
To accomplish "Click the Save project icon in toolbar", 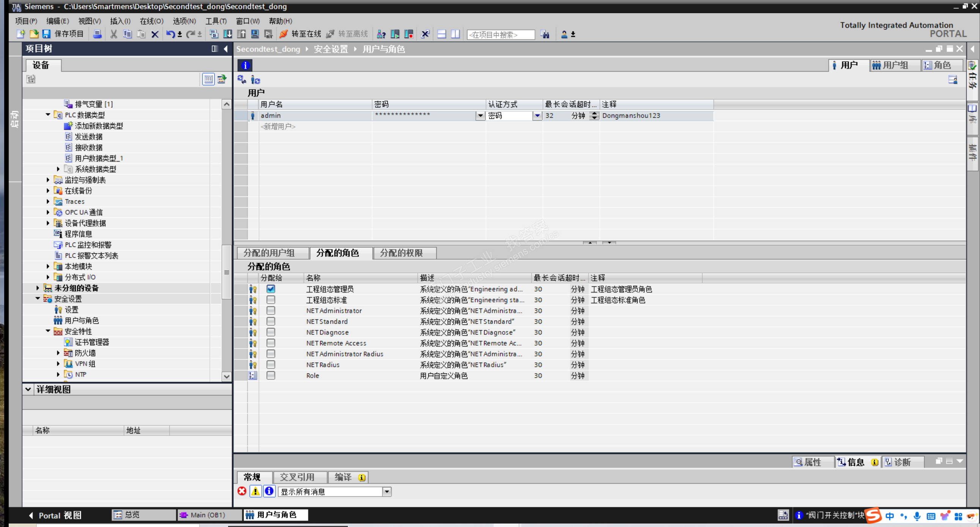I will point(46,34).
